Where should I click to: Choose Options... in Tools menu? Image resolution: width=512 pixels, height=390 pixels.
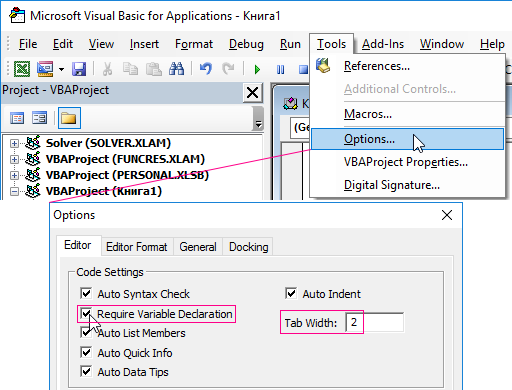click(x=407, y=139)
